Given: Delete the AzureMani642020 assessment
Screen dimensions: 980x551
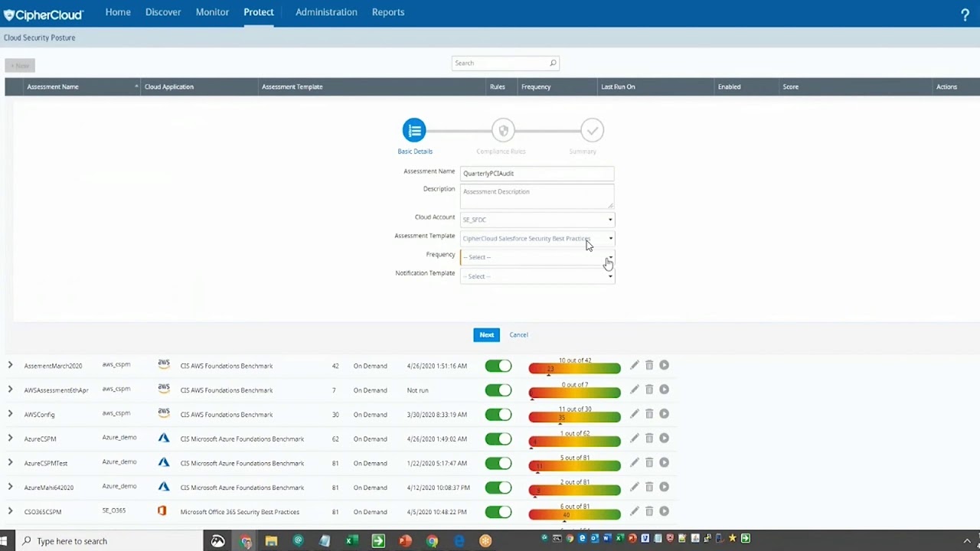Looking at the screenshot, I should (649, 487).
